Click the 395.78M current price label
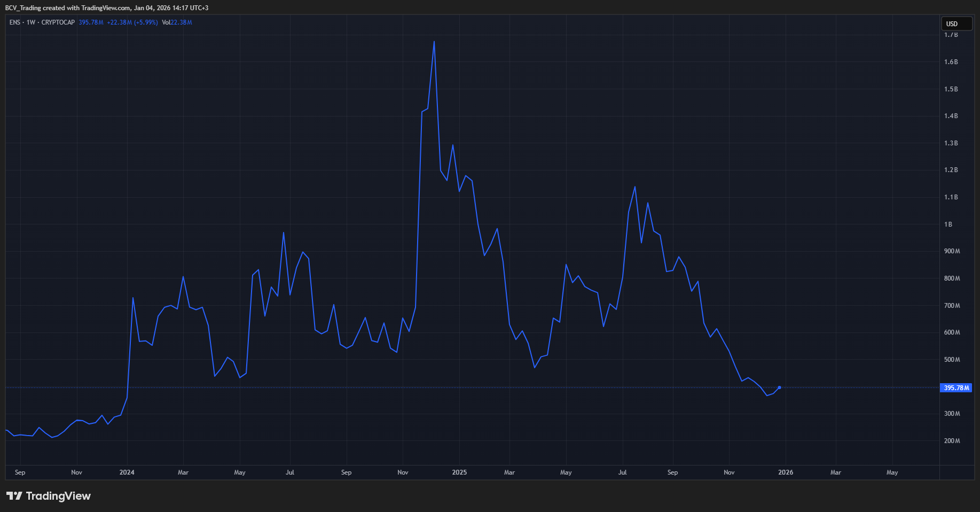Screen dimensions: 980x512 click(955, 388)
